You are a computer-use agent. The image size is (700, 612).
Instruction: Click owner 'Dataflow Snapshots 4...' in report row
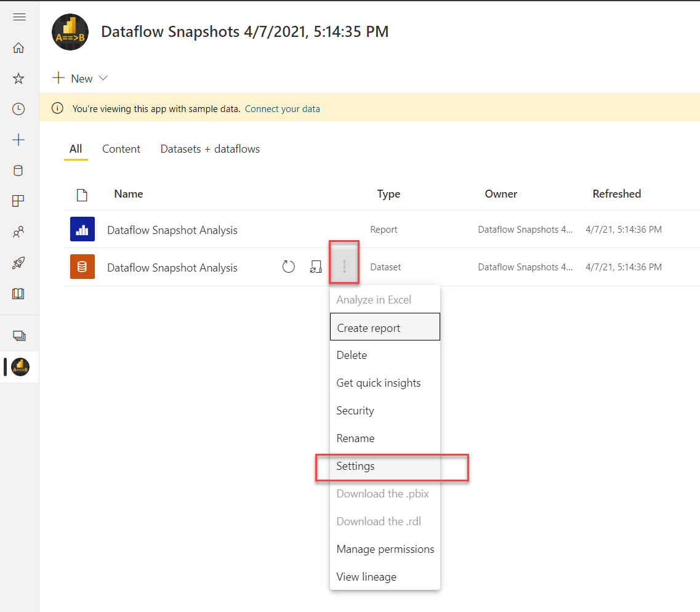(x=525, y=230)
